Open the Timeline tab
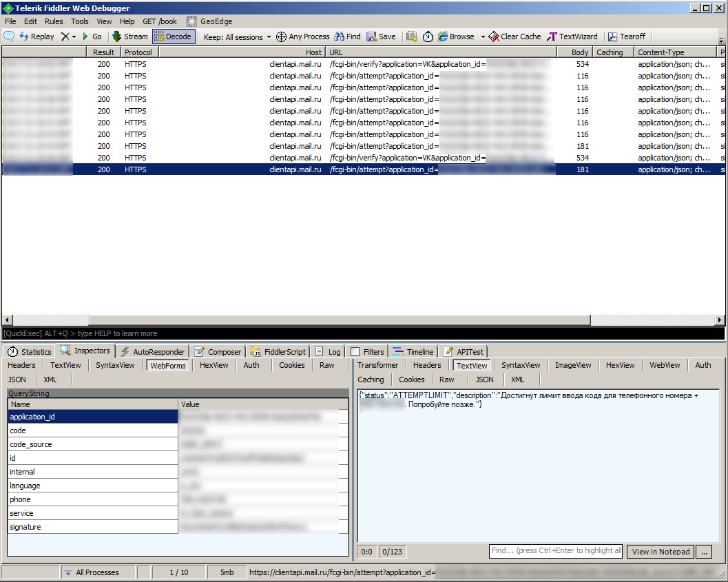728x582 pixels. pyautogui.click(x=413, y=352)
